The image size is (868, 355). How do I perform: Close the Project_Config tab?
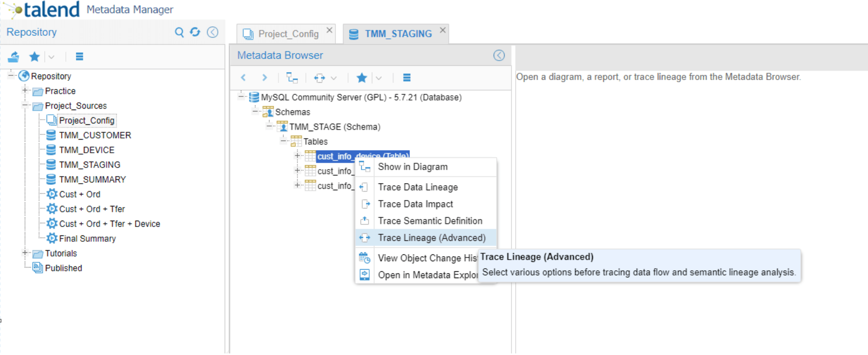click(330, 30)
